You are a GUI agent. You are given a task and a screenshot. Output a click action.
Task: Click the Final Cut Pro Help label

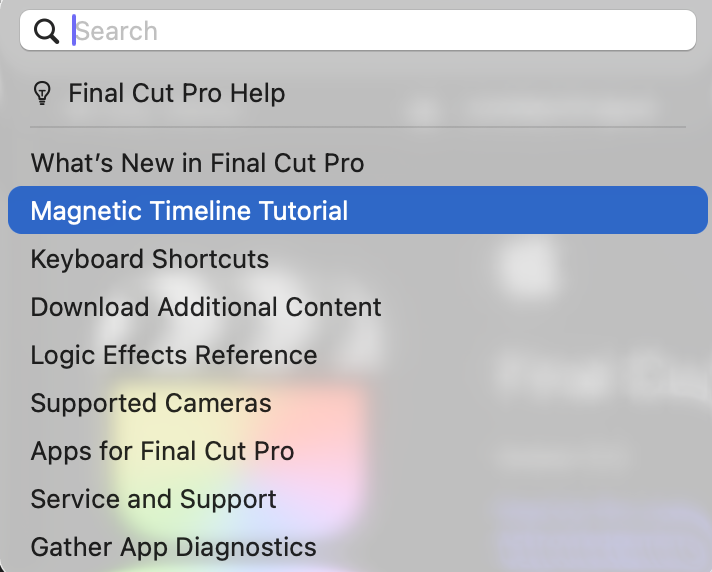pos(176,93)
